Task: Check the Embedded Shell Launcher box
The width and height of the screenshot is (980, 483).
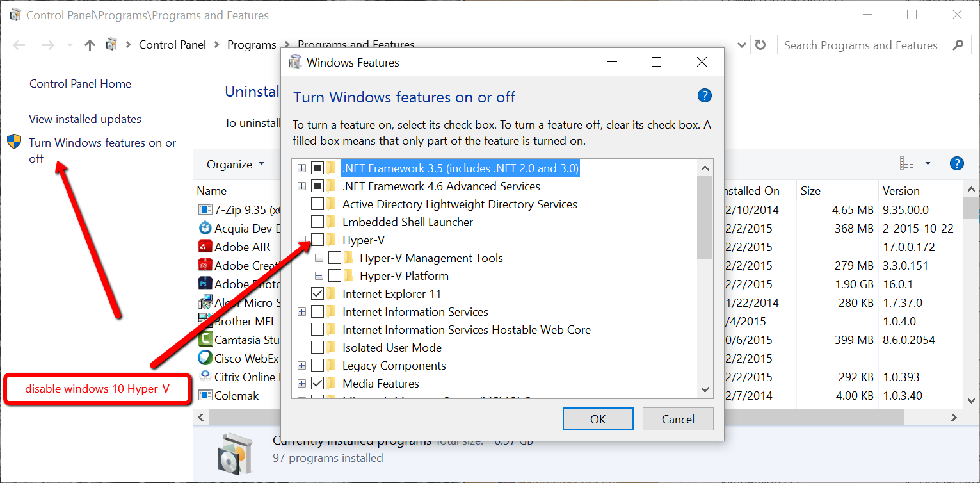Action: 317,222
